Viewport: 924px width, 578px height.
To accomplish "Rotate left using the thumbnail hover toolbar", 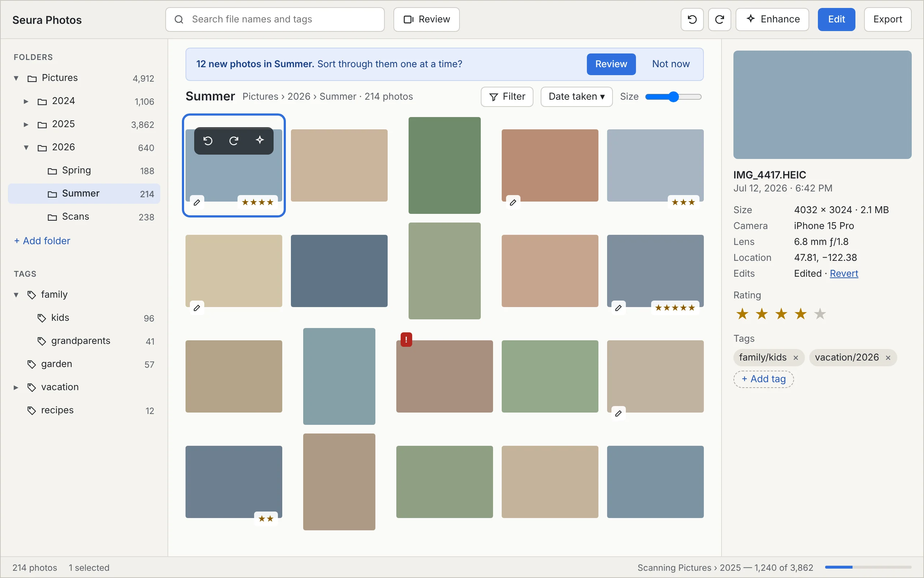I will [x=208, y=141].
